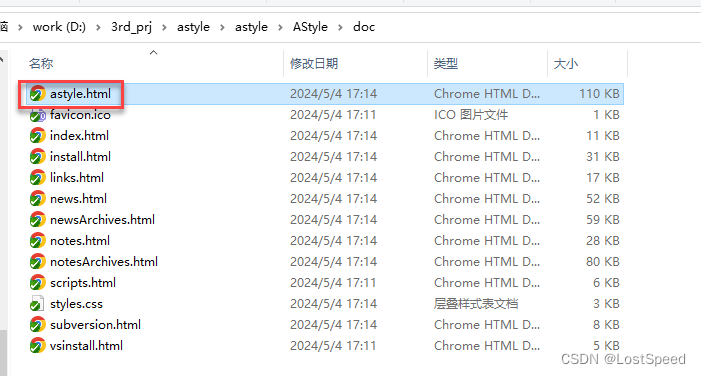Click the newsArchives.html Chrome icon
This screenshot has width=701, height=376.
coord(38,220)
